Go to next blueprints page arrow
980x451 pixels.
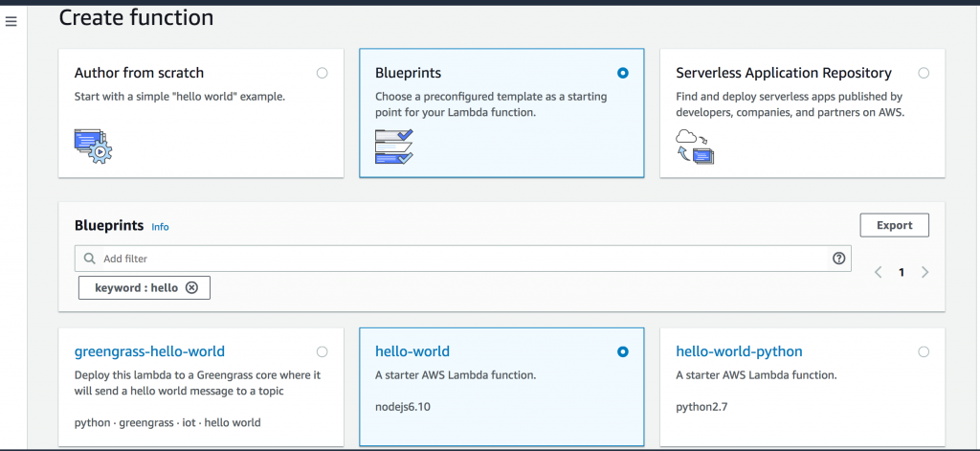pos(925,272)
